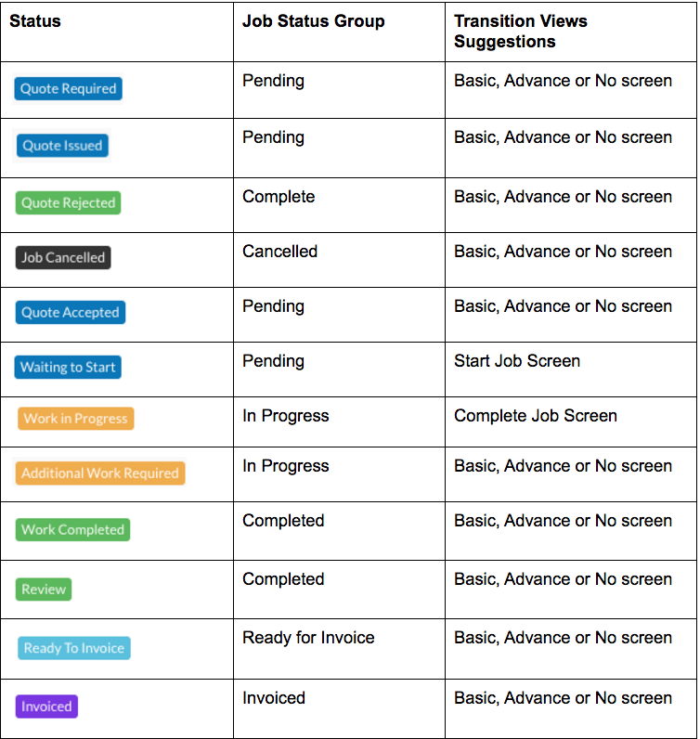Click the Complete Job Screen cell
700x739 pixels.
536,416
